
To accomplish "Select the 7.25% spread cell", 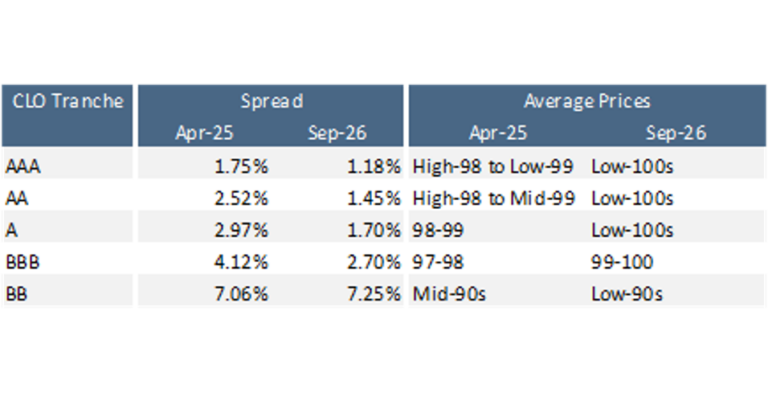I will coord(374,294).
